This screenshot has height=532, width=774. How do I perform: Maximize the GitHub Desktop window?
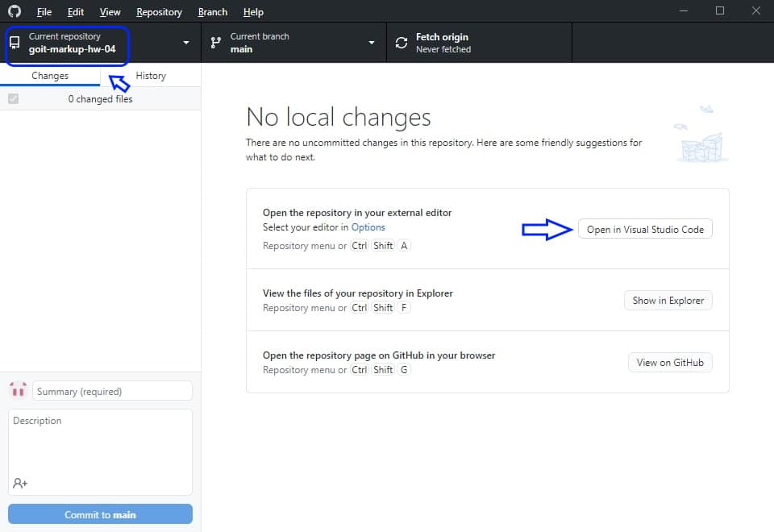point(720,10)
